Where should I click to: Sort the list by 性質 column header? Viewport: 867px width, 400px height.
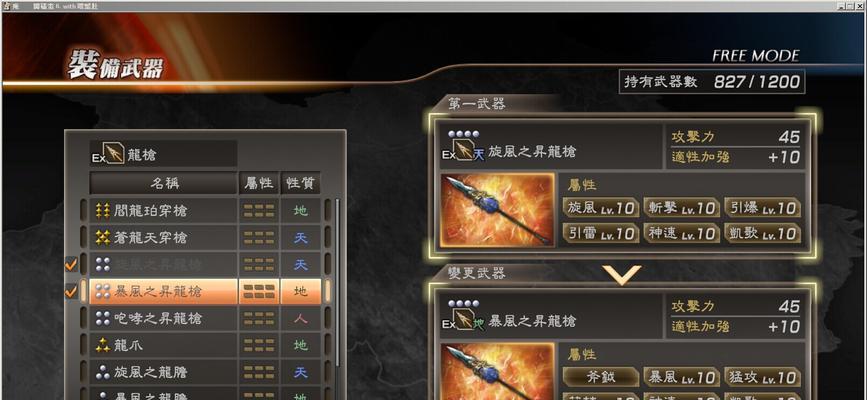click(x=300, y=183)
